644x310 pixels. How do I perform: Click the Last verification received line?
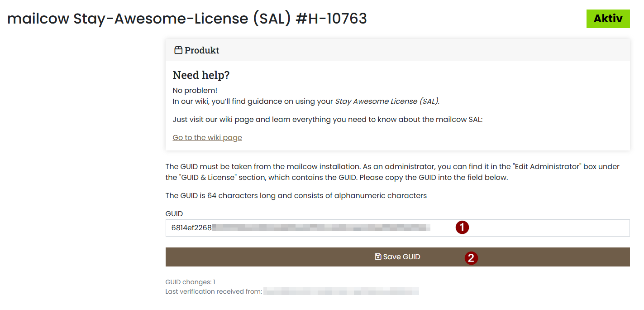pyautogui.click(x=213, y=291)
